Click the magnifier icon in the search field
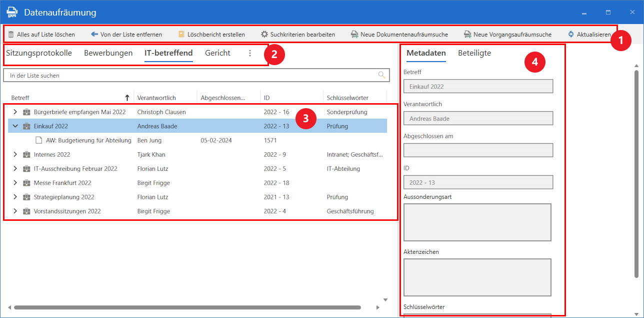Viewport: 644px width, 318px height. click(382, 75)
